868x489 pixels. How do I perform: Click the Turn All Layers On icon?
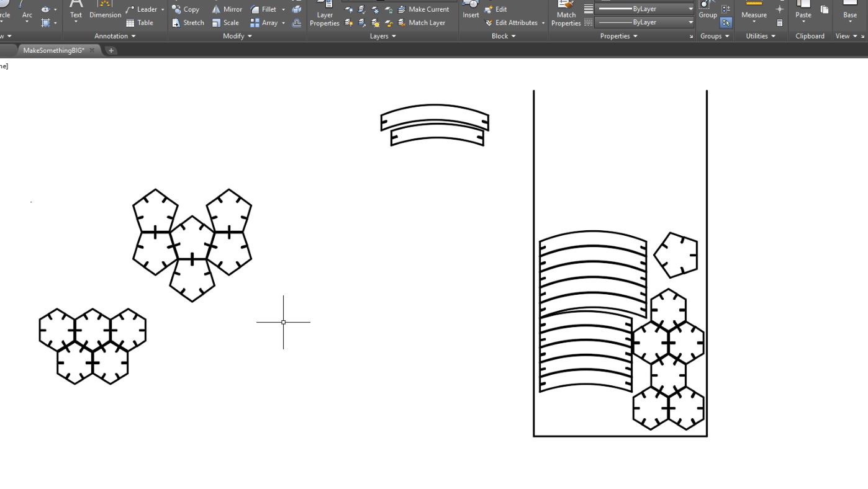(349, 23)
